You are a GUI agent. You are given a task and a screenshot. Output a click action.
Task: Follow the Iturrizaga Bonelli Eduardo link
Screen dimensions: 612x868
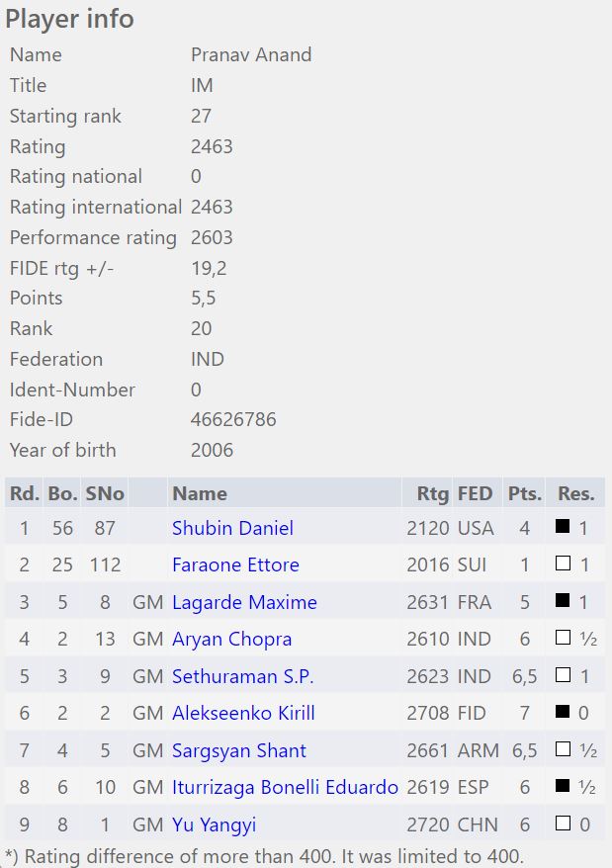(x=285, y=788)
